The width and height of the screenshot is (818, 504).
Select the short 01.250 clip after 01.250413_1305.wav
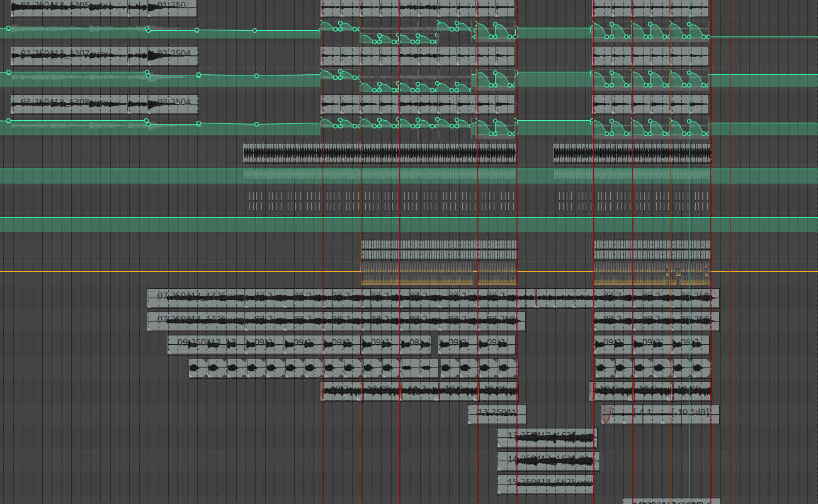[173, 8]
